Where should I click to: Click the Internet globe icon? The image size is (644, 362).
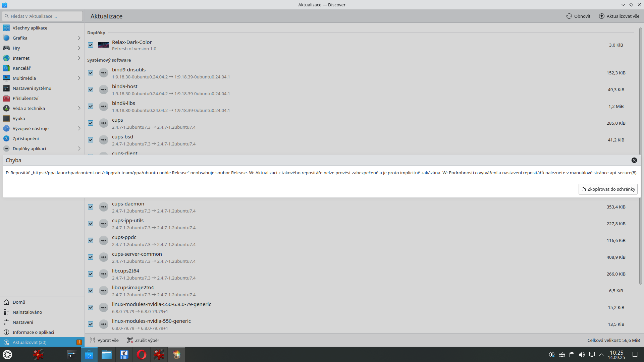[x=6, y=58]
